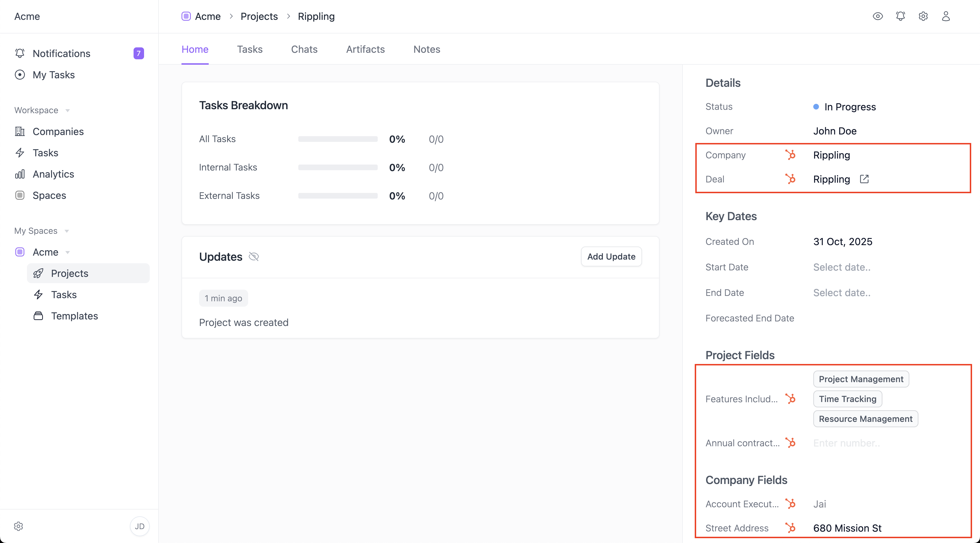Click the All Tasks progress bar
Viewport: 980px width, 543px height.
click(337, 139)
